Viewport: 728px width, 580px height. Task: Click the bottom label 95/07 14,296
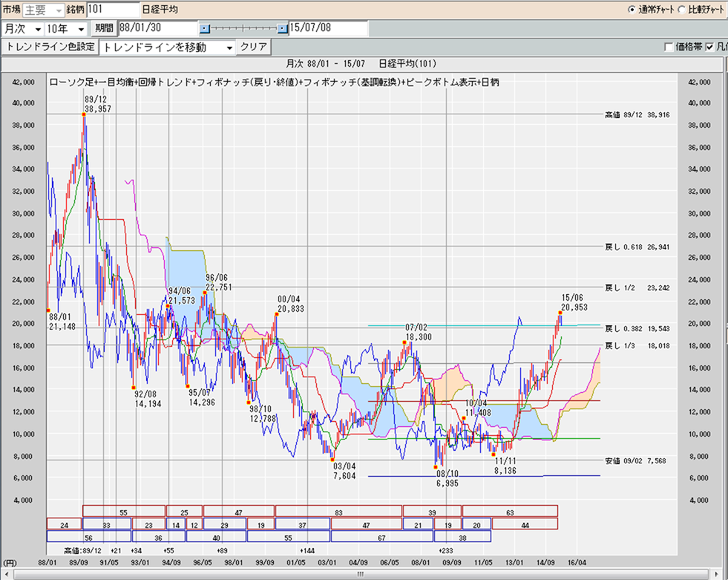pyautogui.click(x=202, y=397)
